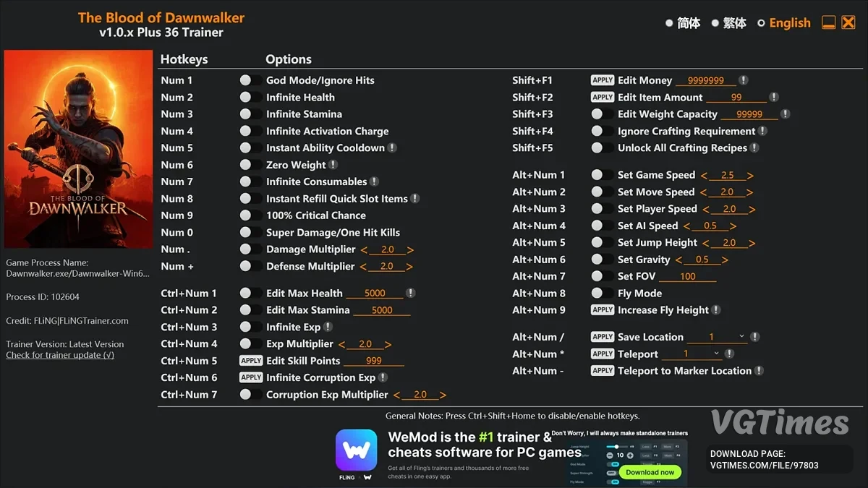Apply Edit Skill Points
This screenshot has width=868, height=488.
[x=251, y=361]
